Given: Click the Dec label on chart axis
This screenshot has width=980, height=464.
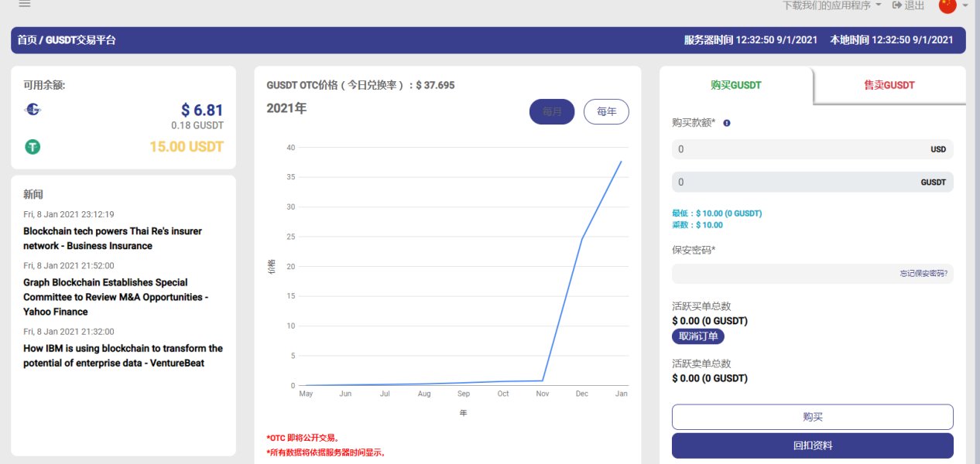Looking at the screenshot, I should [x=581, y=394].
